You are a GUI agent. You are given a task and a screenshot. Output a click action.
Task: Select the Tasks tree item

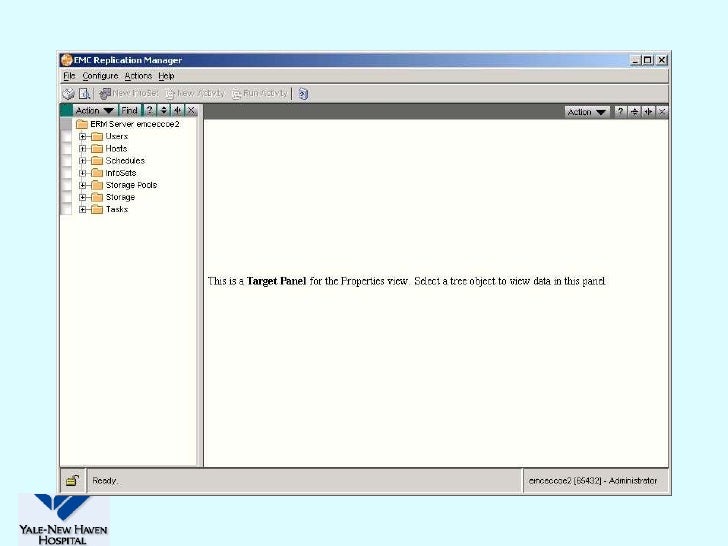(x=117, y=209)
